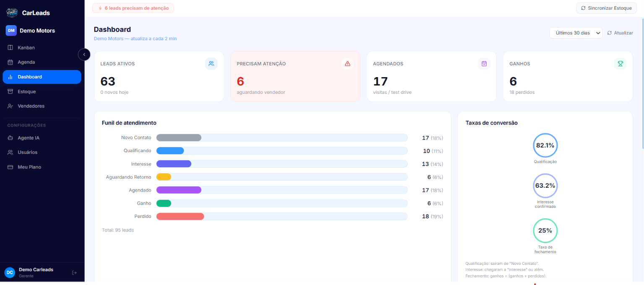Open Meu Plano page
Screen dimensions: 644x285
tap(42, 167)
